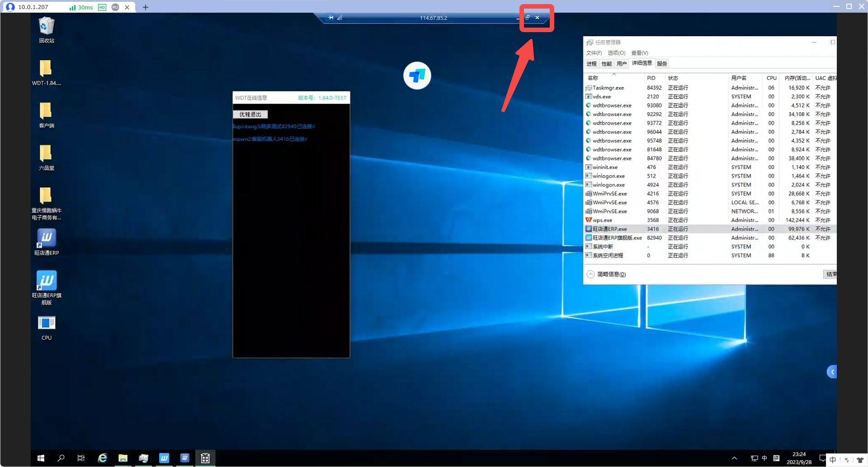Toggle HD quality badge in session tab
868x467 pixels.
point(102,7)
